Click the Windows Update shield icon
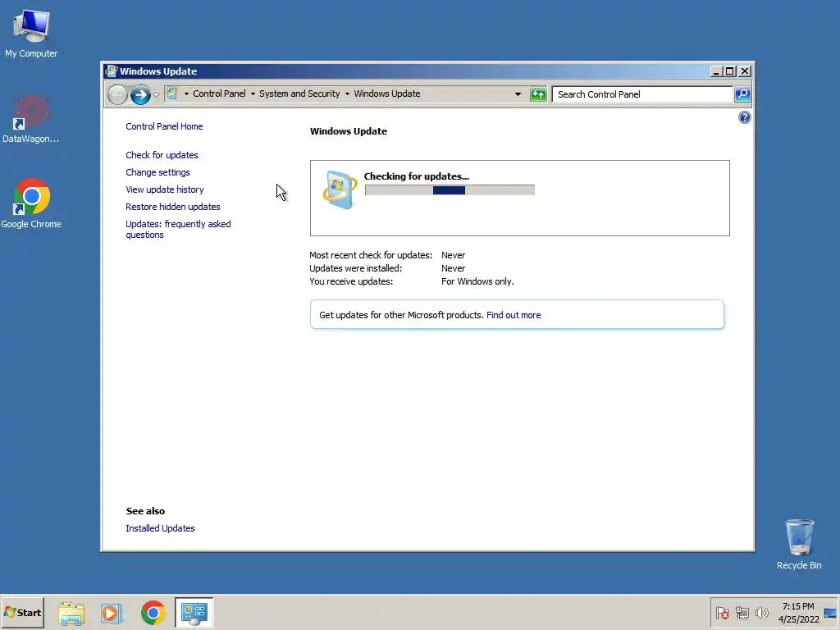 [340, 189]
